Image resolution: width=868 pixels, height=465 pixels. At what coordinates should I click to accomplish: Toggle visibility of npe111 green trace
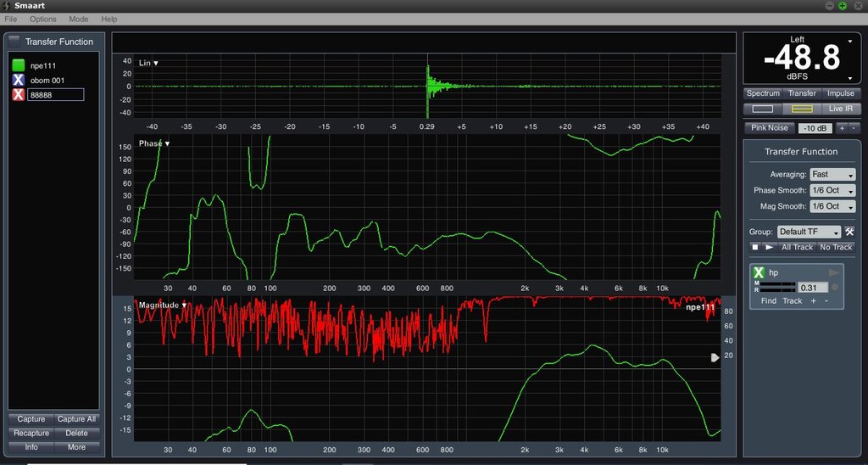[x=18, y=65]
